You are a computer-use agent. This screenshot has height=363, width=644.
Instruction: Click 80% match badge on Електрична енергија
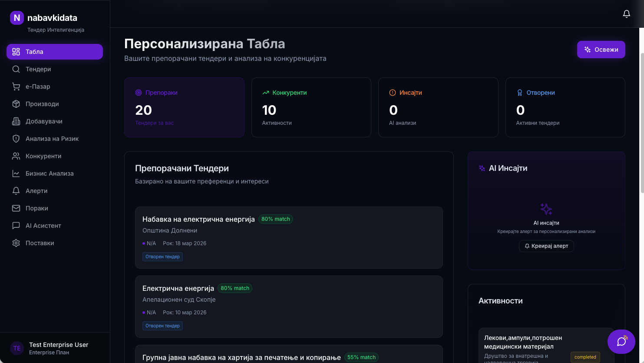pos(235,288)
